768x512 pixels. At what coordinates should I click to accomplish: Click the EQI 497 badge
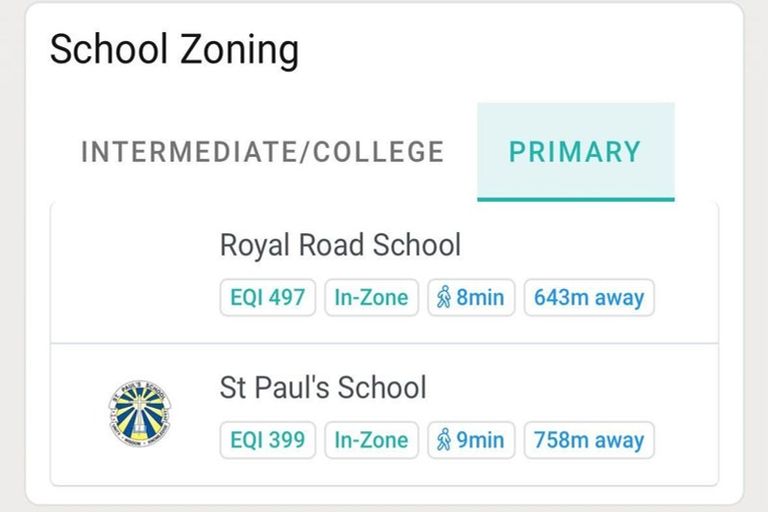[267, 298]
